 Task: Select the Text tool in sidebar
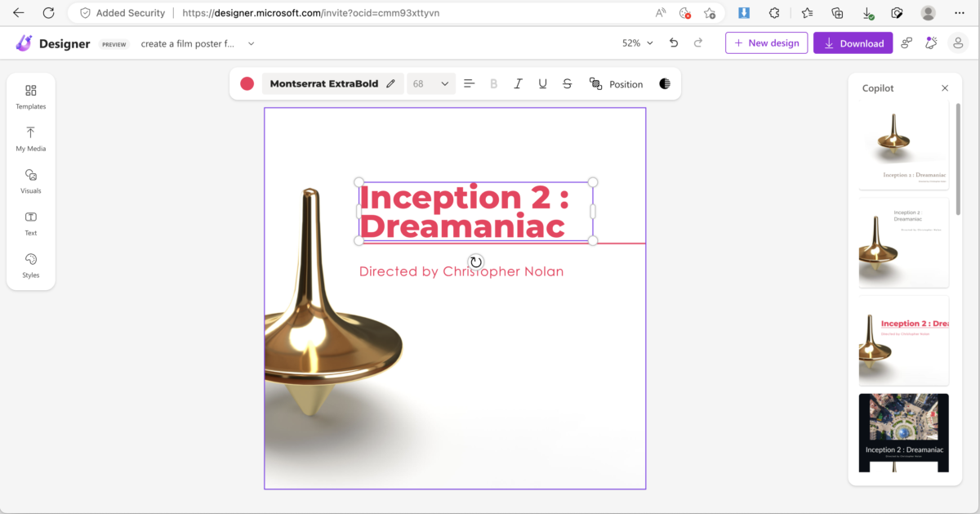pos(31,223)
